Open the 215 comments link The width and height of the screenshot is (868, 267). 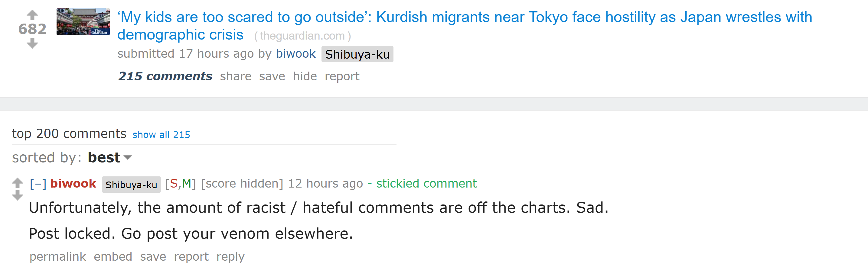165,76
